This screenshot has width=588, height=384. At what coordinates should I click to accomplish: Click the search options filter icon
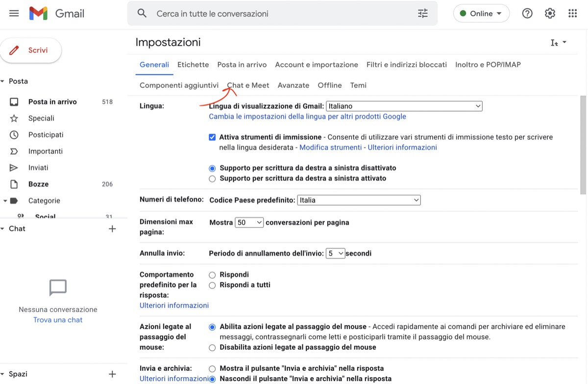423,14
